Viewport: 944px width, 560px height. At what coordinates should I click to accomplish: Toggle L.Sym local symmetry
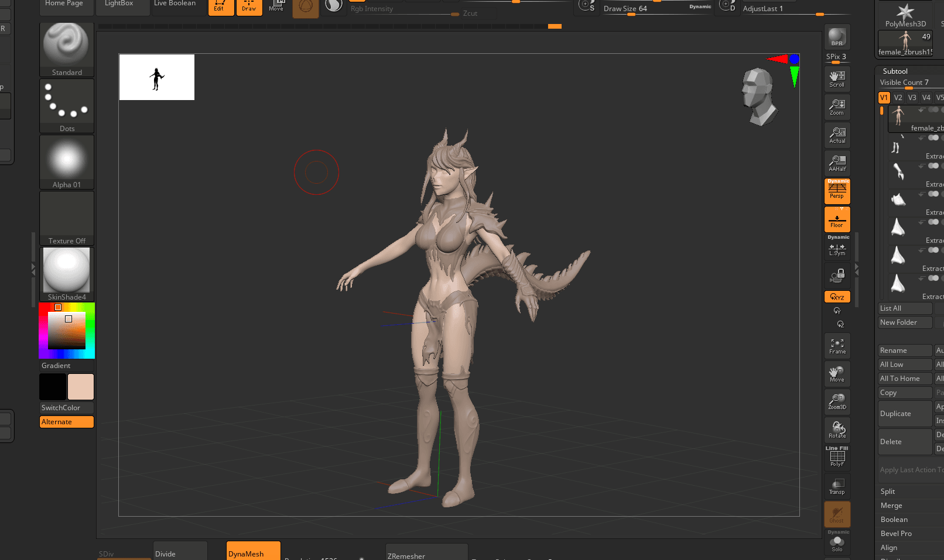(837, 248)
